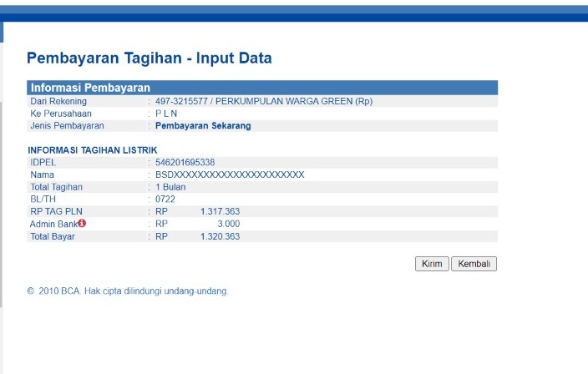588x374 pixels.
Task: Click the Total Bayar label
Action: [x=52, y=237]
